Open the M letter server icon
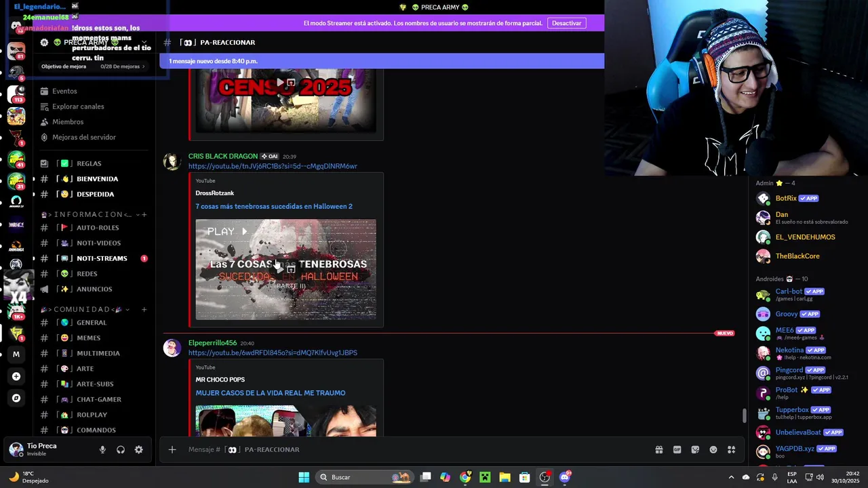 click(16, 354)
